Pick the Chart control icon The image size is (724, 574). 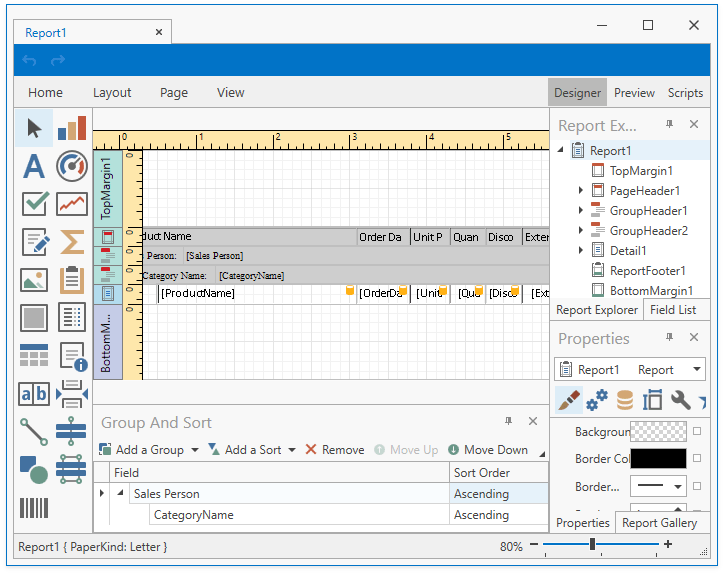tap(72, 128)
